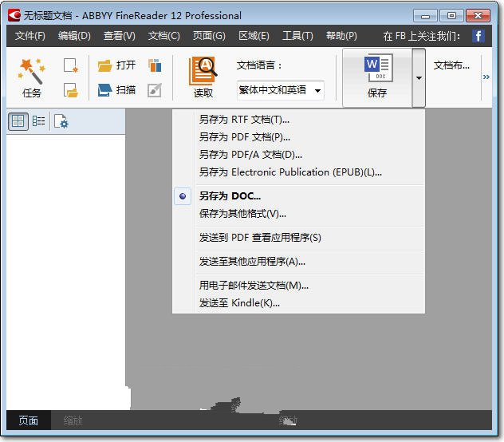
Task: Click 在 FB 上关注我们 link text
Action: (x=421, y=36)
